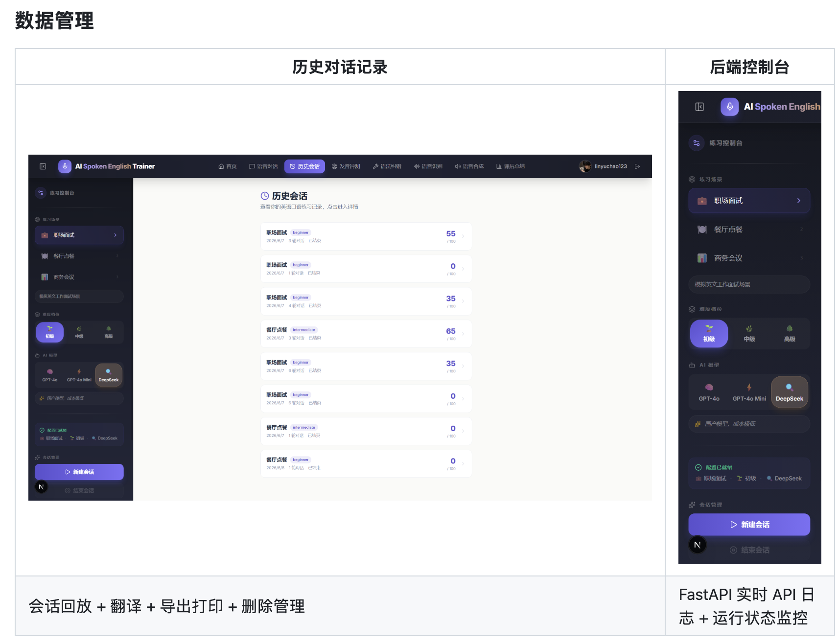Select DeepSeek model in 历史对话记录 screenshot sidebar
The image size is (838, 644).
pyautogui.click(x=109, y=375)
